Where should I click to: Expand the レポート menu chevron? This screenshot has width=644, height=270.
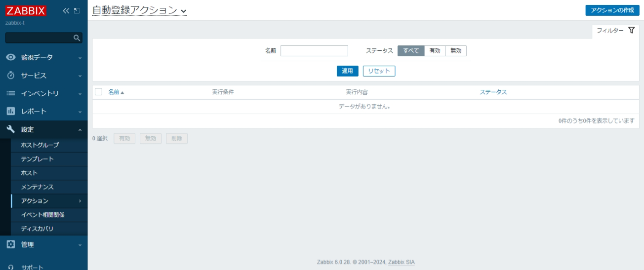pyautogui.click(x=80, y=112)
